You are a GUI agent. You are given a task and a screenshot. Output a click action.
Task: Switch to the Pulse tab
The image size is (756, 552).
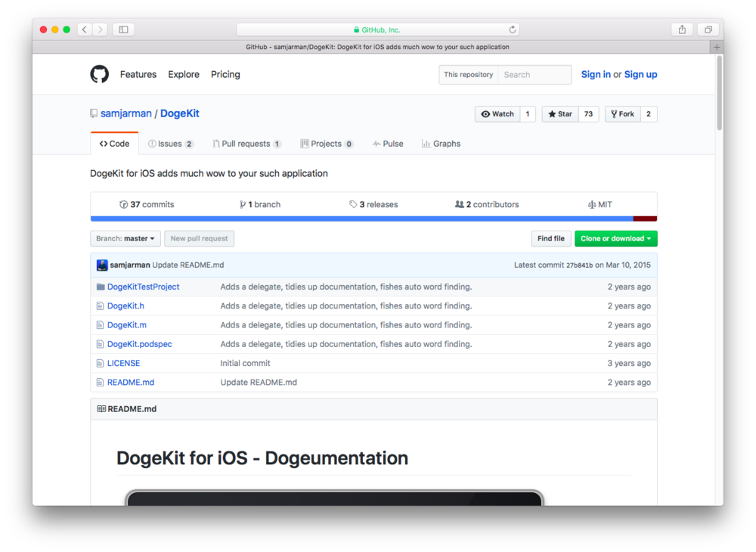388,144
